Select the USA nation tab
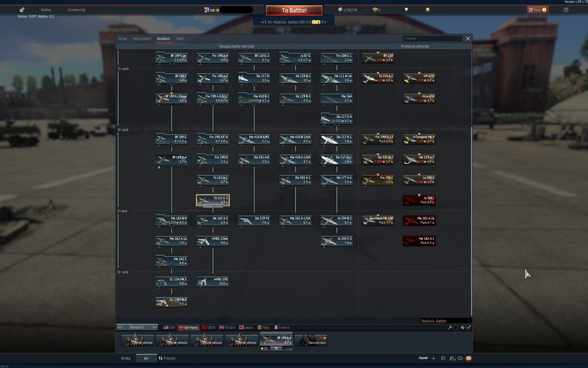 point(169,327)
